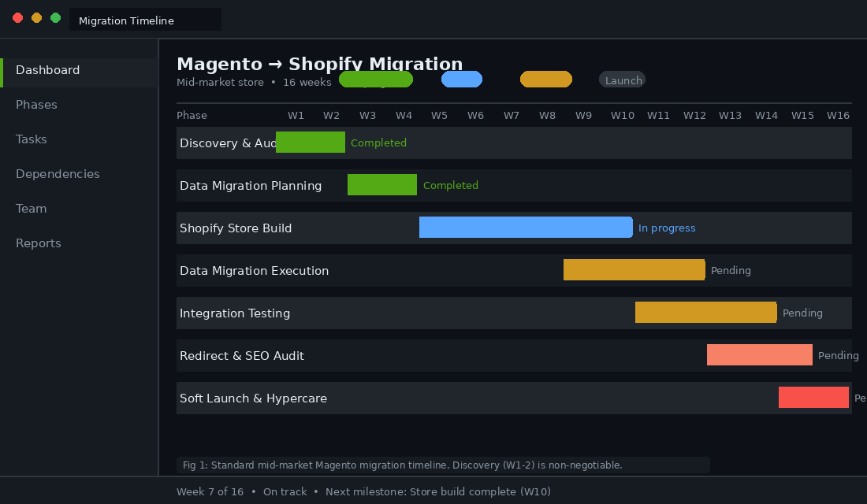Click Pending status for Data Migration Execution
867x504 pixels.
pyautogui.click(x=731, y=270)
